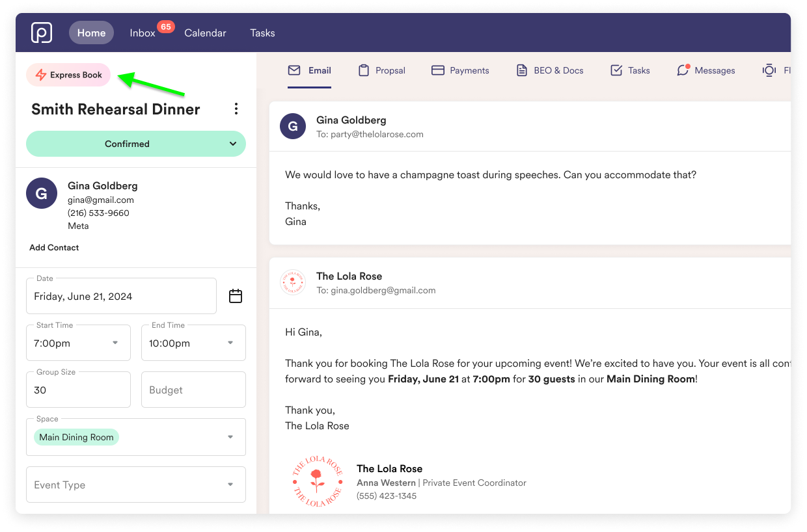The width and height of the screenshot is (807, 532).
Task: Open the Messages tab
Action: point(706,70)
